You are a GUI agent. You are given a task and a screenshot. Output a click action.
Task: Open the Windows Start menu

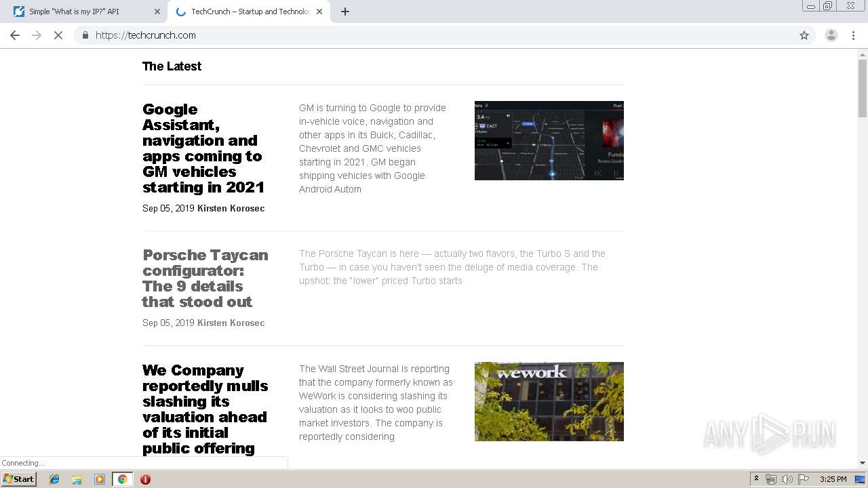tap(18, 479)
